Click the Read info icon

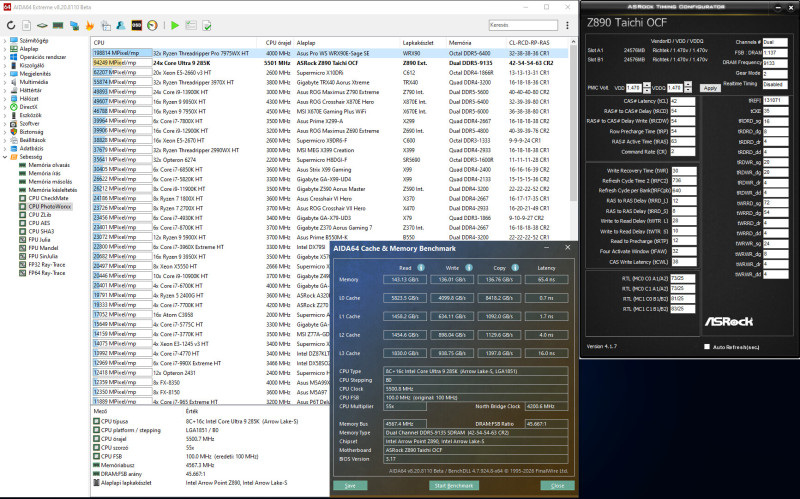[420, 267]
